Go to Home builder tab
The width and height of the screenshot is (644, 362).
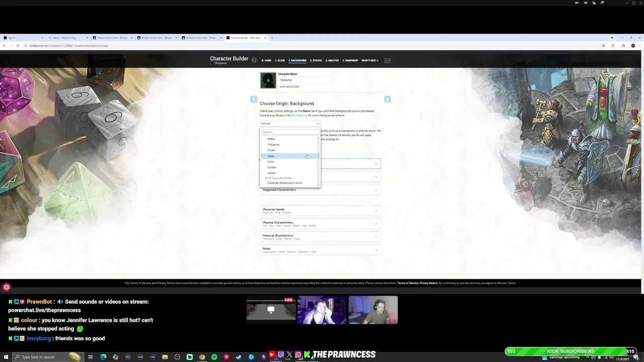point(267,60)
